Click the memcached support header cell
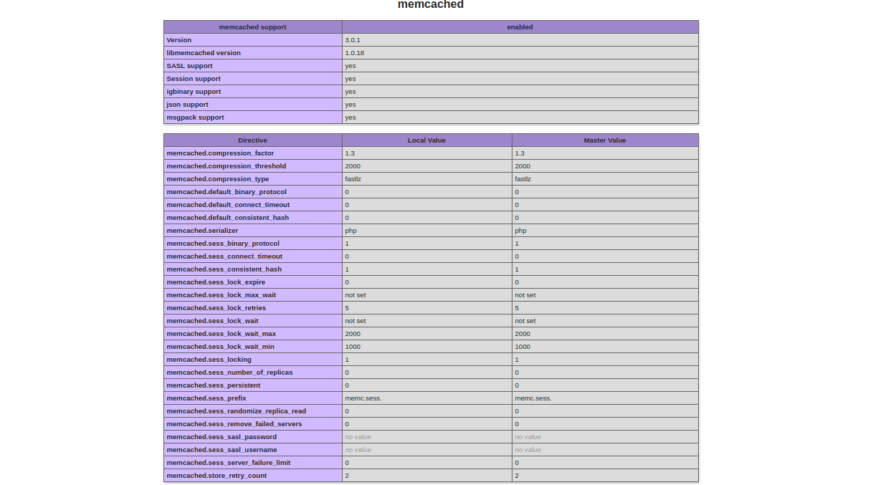This screenshot has width=878, height=485. click(252, 27)
